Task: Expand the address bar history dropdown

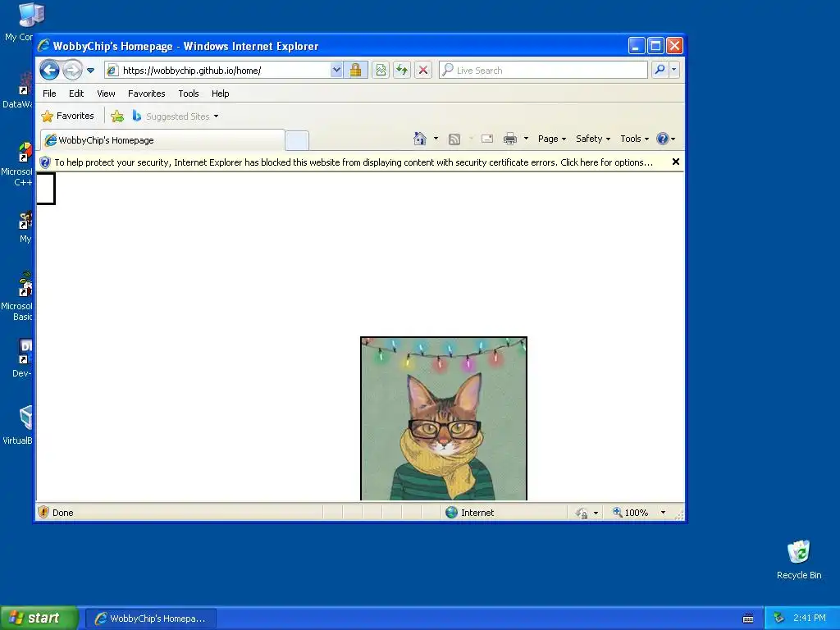Action: (x=336, y=71)
